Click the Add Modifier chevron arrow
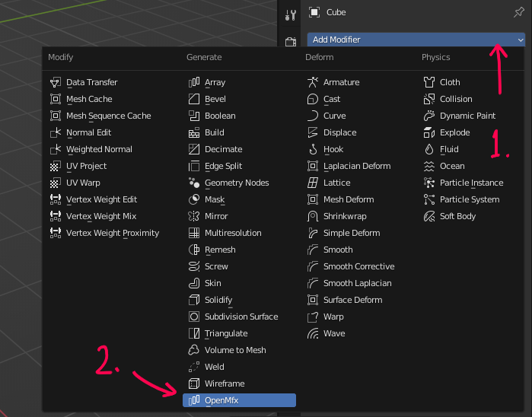The height and width of the screenshot is (417, 532). click(x=521, y=40)
